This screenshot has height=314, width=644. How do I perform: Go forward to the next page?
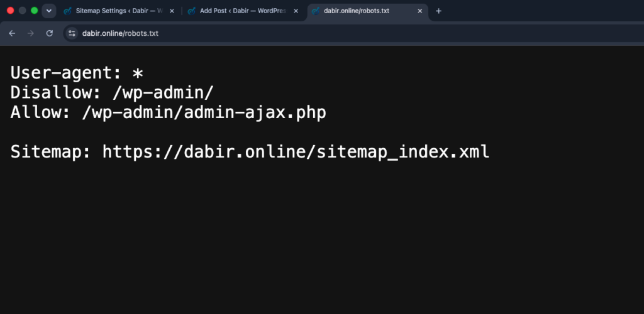(x=30, y=33)
